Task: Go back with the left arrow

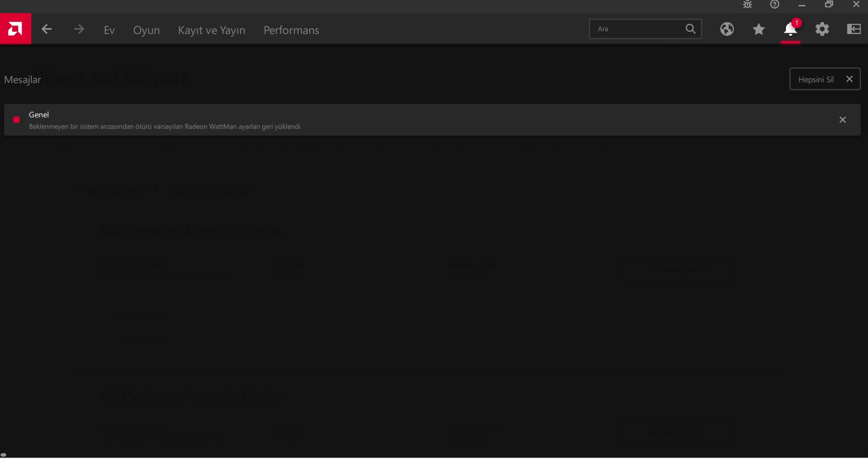Action: pyautogui.click(x=47, y=30)
